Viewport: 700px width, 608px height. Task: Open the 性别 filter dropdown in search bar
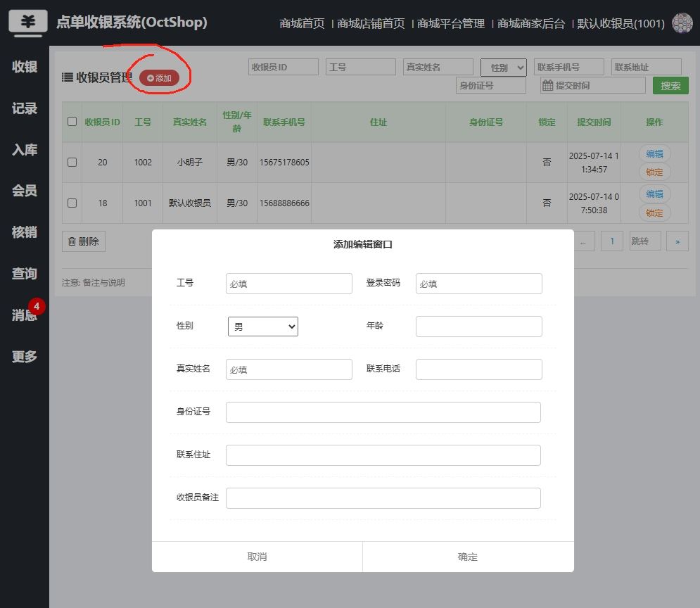click(504, 68)
